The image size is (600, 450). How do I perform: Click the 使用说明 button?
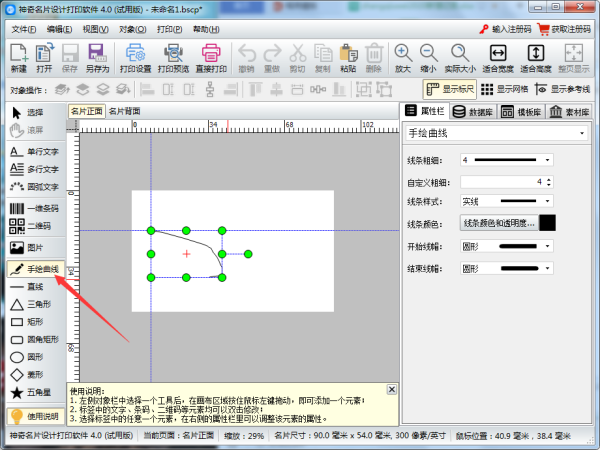click(35, 415)
